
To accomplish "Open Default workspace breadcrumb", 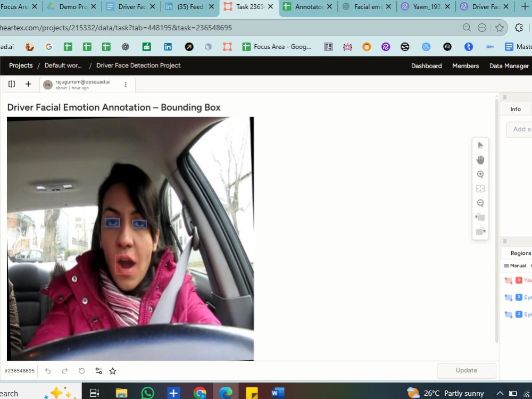I will coord(63,65).
